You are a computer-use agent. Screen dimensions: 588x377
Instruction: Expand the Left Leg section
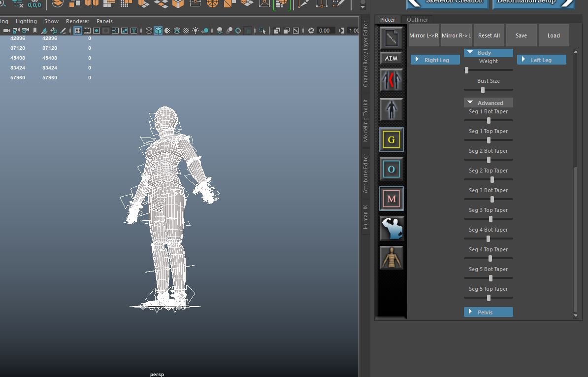pyautogui.click(x=541, y=60)
